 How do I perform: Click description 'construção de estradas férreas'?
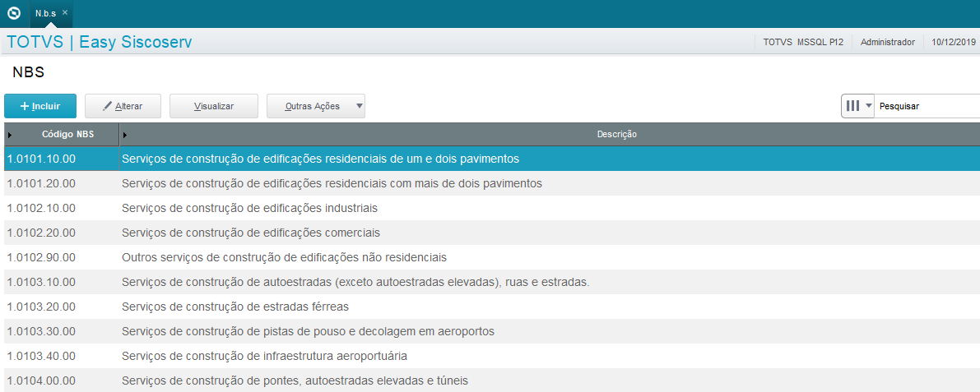pos(267,307)
